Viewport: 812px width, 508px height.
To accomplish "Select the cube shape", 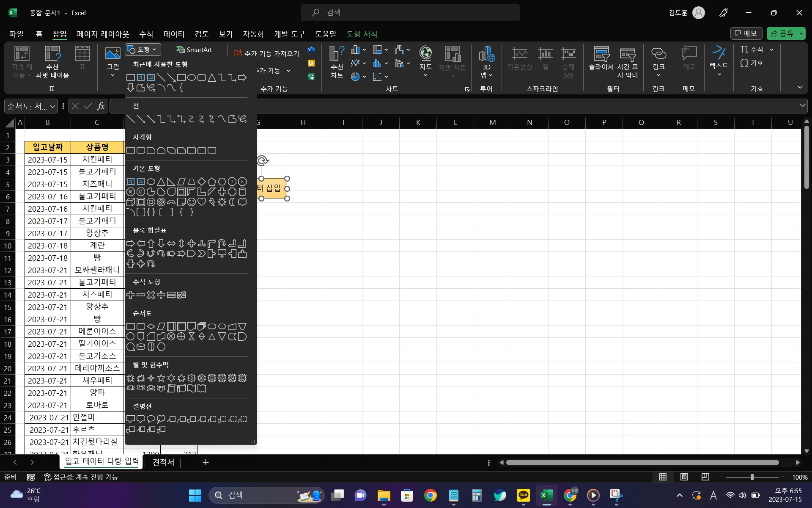I will point(131,202).
